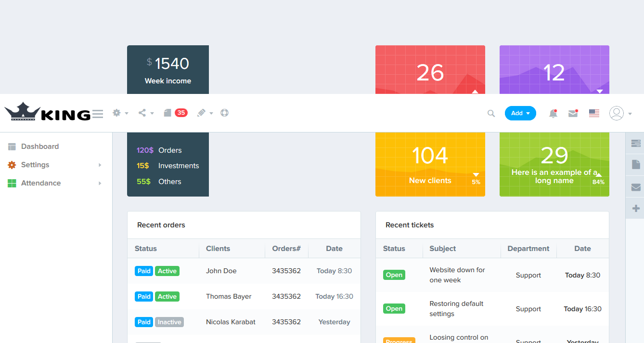Image resolution: width=644 pixels, height=343 pixels.
Task: Click the file icon in right panel
Action: 635,165
